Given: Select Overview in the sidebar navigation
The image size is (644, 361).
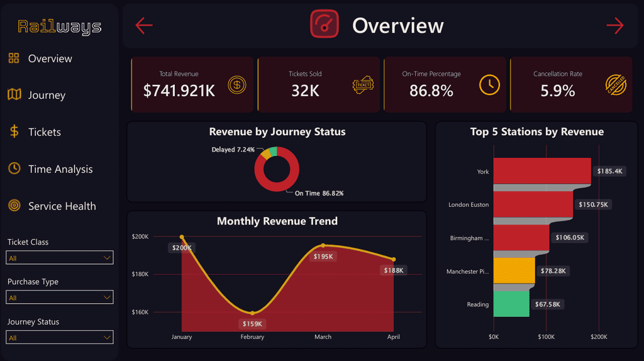Looking at the screenshot, I should 50,58.
